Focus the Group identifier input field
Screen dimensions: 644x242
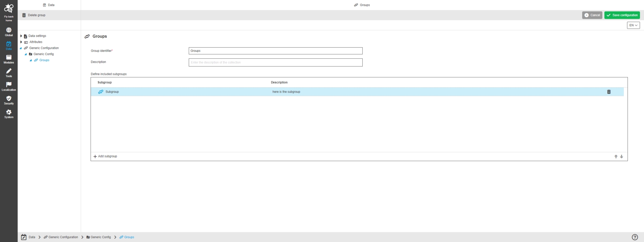[276, 51]
